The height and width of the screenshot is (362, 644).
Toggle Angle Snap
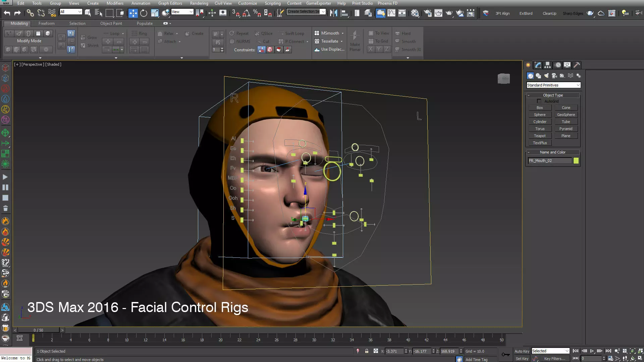[x=246, y=13]
